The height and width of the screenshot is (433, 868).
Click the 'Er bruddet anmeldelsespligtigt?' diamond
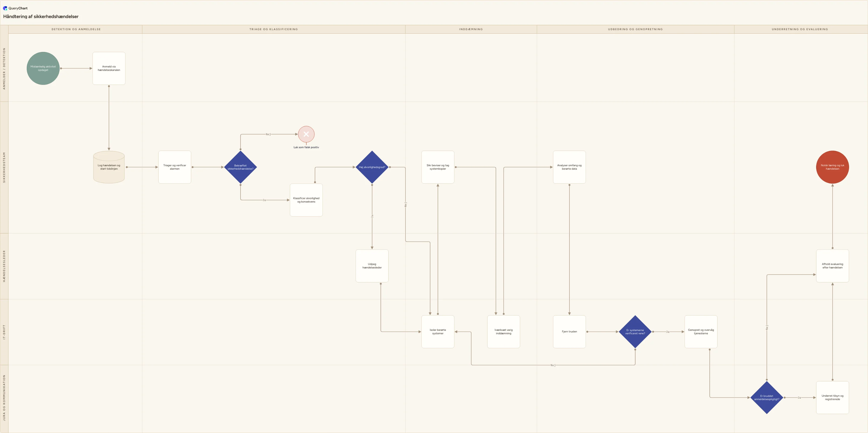tap(767, 397)
